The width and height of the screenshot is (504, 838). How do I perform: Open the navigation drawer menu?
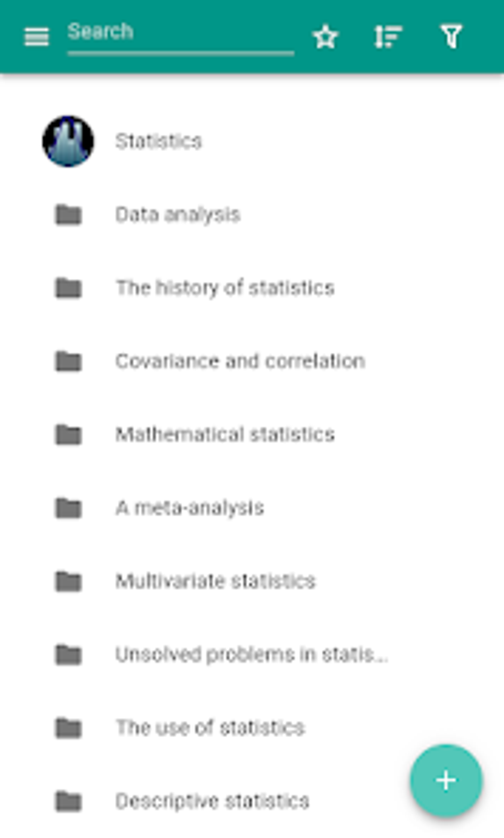click(37, 36)
